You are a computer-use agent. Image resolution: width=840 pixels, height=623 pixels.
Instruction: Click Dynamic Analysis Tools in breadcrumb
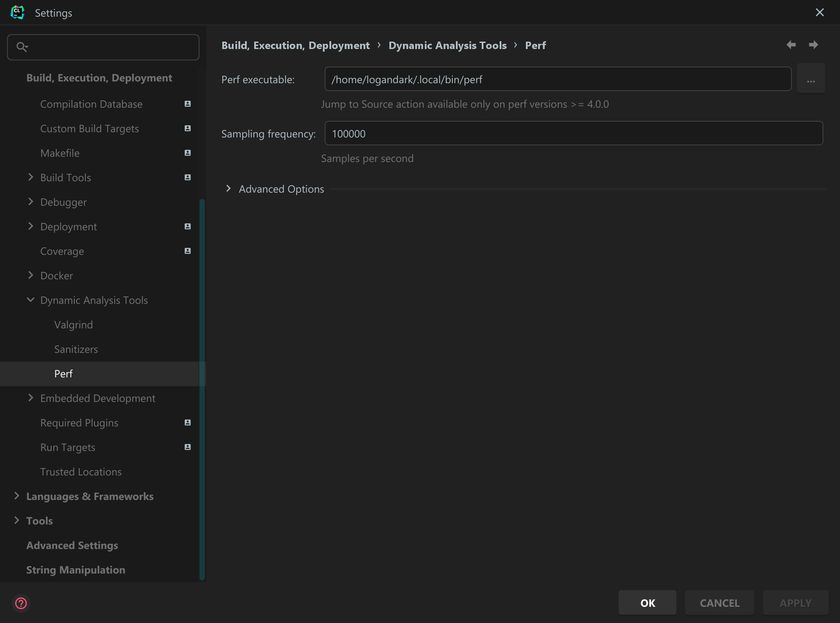point(448,46)
